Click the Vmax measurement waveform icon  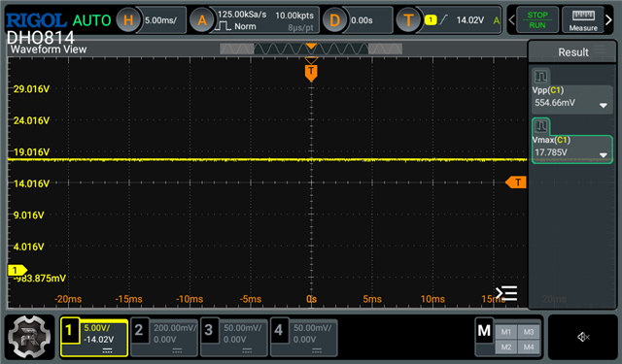point(540,126)
